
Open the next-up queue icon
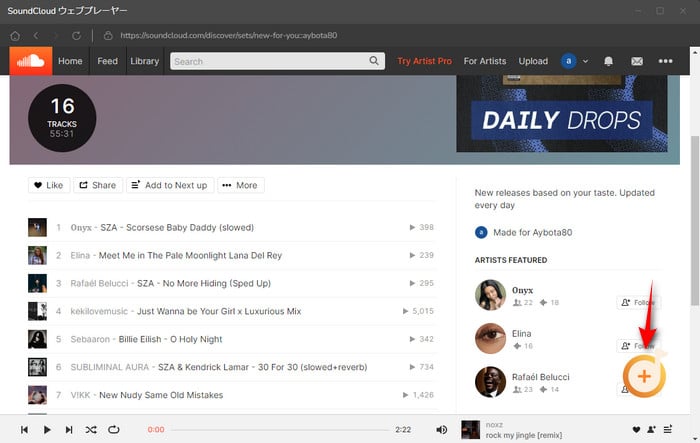pos(668,429)
